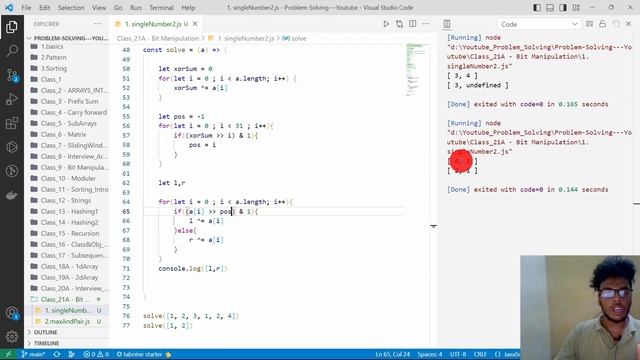Viewport: 640px width, 360px height.
Task: Click the Synchronize Changes status icon
Action: point(57,354)
